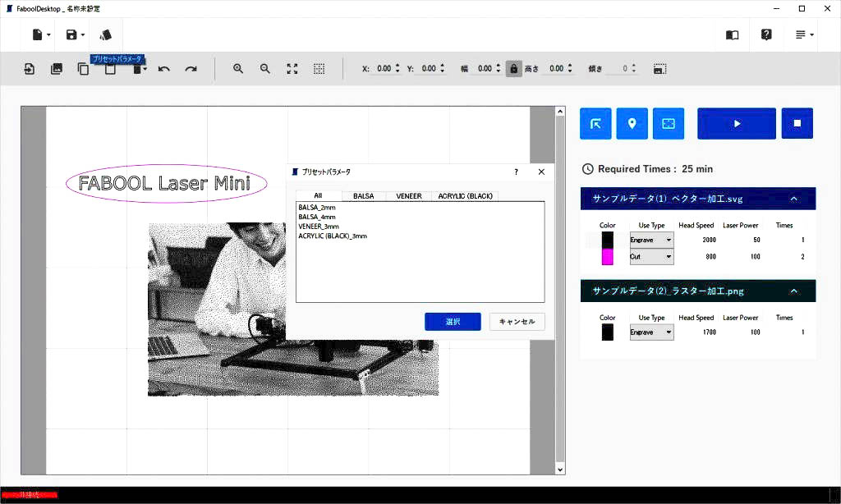Select ACRYLIC (BLACK)_3mm preset
Viewport: 841px width, 504px height.
[x=333, y=236]
